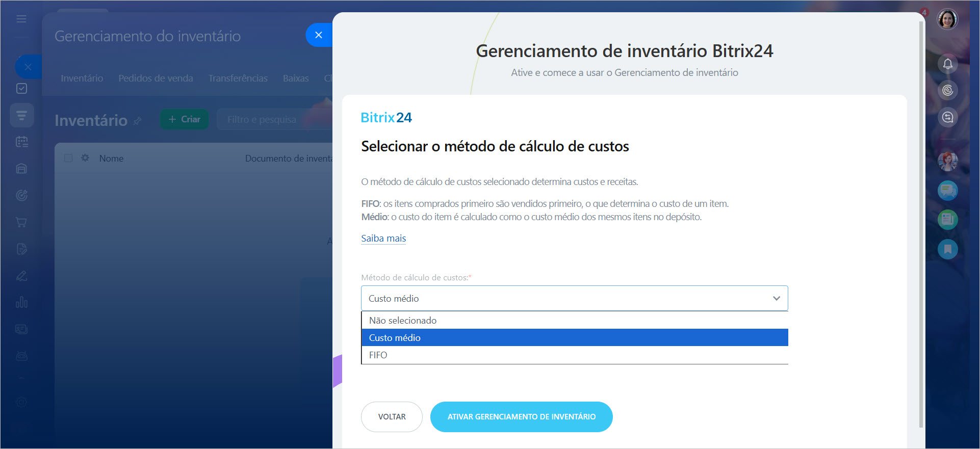Open the bar chart analytics sidebar icon
980x449 pixels.
pos(21,302)
